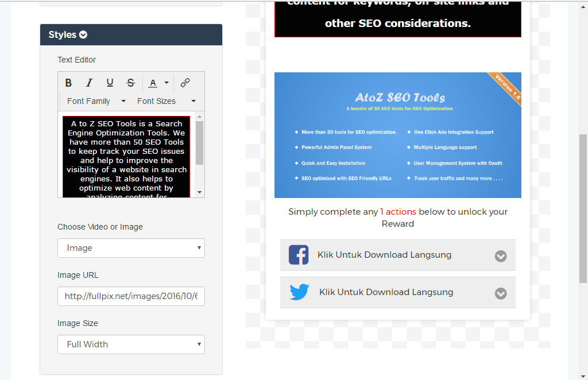The width and height of the screenshot is (588, 380).
Task: Click the text color A icon
Action: (x=153, y=83)
